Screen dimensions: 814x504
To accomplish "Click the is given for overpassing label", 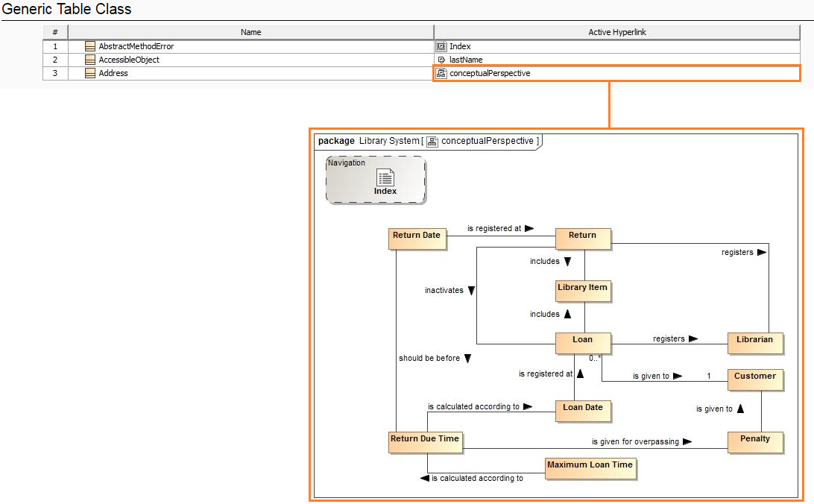I will click(x=635, y=441).
